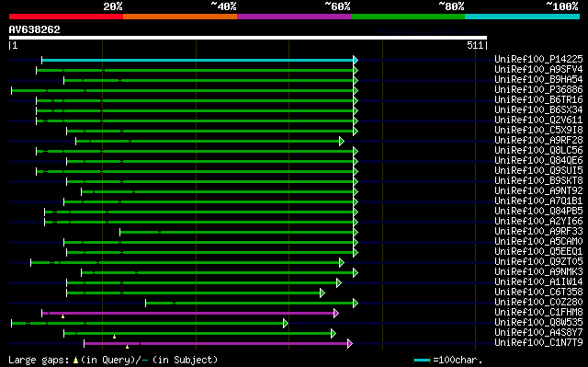
Task: Click the UniRef100_P14225 hit label
Action: pyautogui.click(x=538, y=59)
